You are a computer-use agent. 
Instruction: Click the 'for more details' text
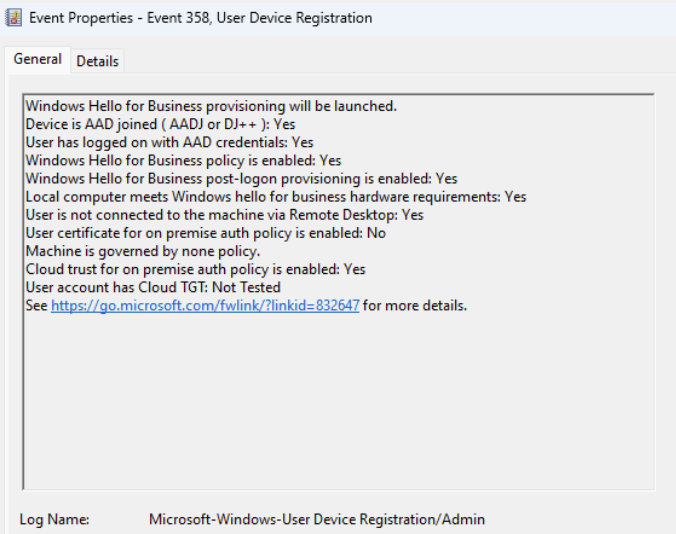pyautogui.click(x=415, y=305)
